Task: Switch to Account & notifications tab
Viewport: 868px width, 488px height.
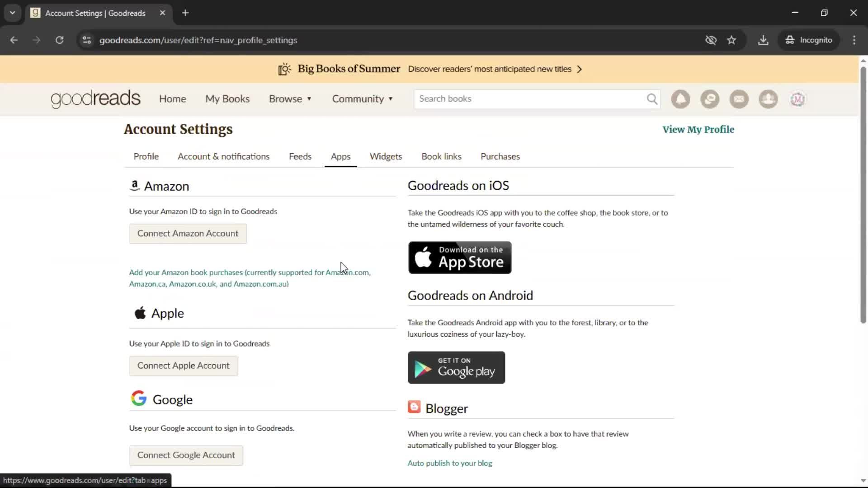Action: coord(223,156)
